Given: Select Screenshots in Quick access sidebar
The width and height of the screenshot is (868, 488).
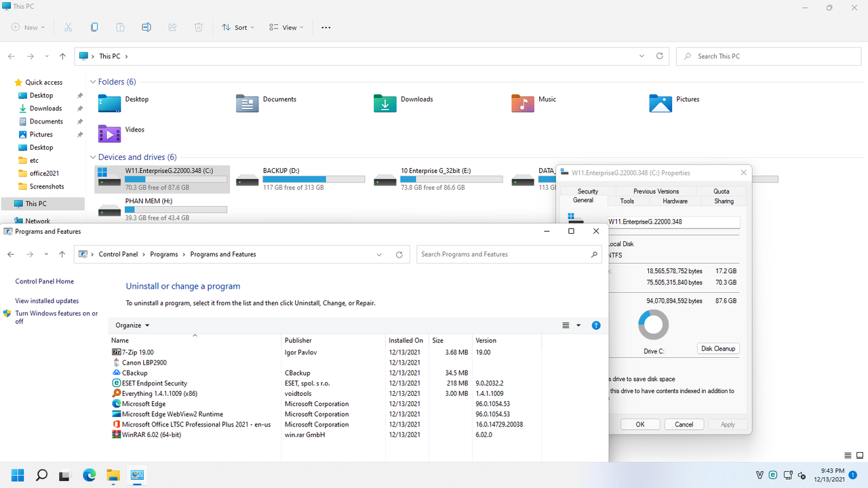Looking at the screenshot, I should [47, 186].
